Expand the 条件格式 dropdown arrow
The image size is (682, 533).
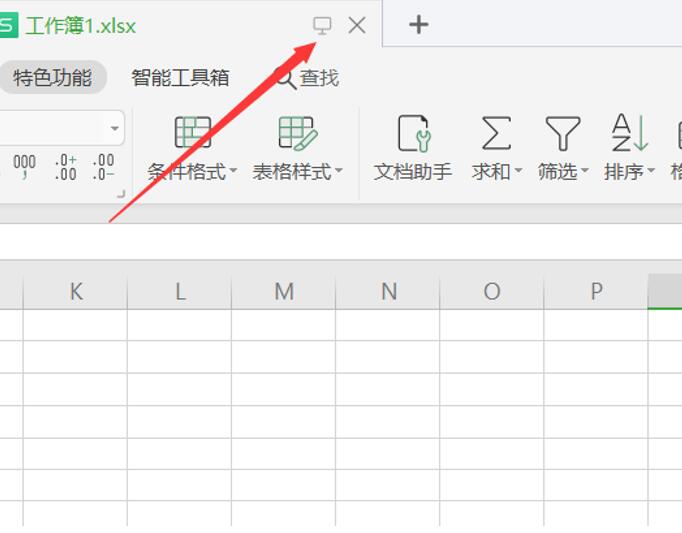pyautogui.click(x=233, y=172)
